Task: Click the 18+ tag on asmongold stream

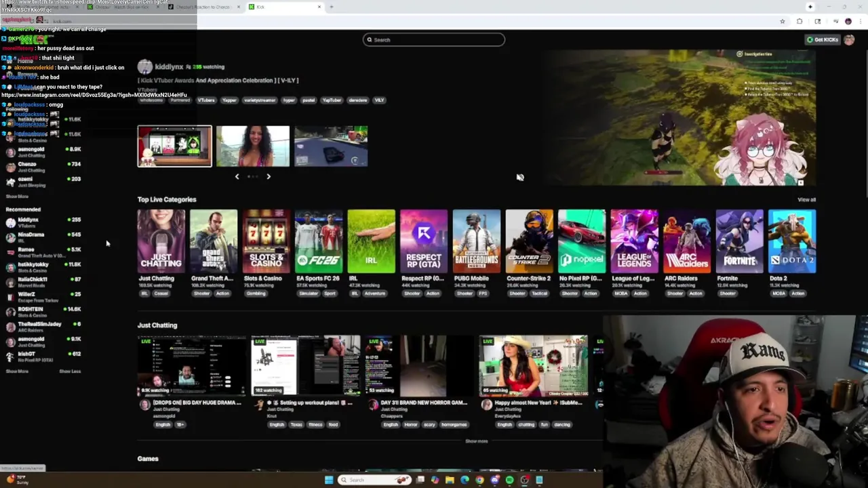Action: [x=180, y=424]
